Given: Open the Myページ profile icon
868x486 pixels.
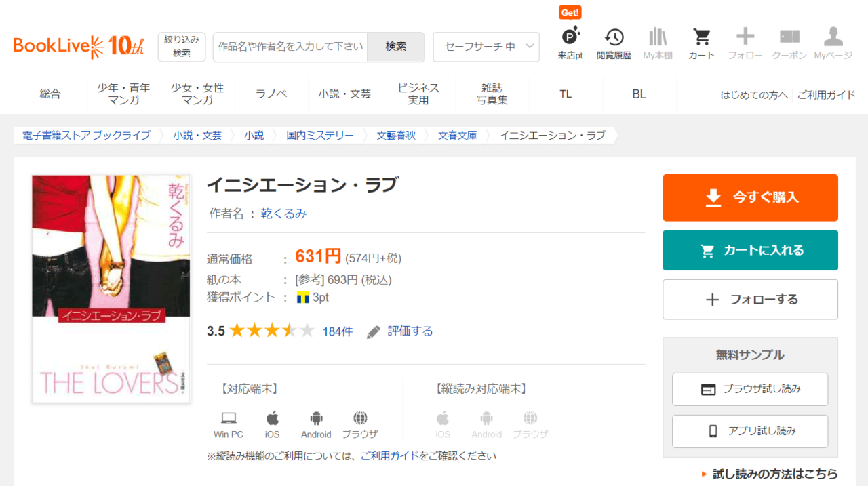Looking at the screenshot, I should pyautogui.click(x=833, y=43).
